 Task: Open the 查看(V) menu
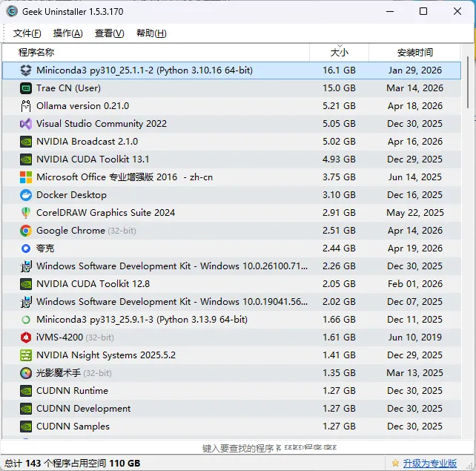click(x=109, y=33)
